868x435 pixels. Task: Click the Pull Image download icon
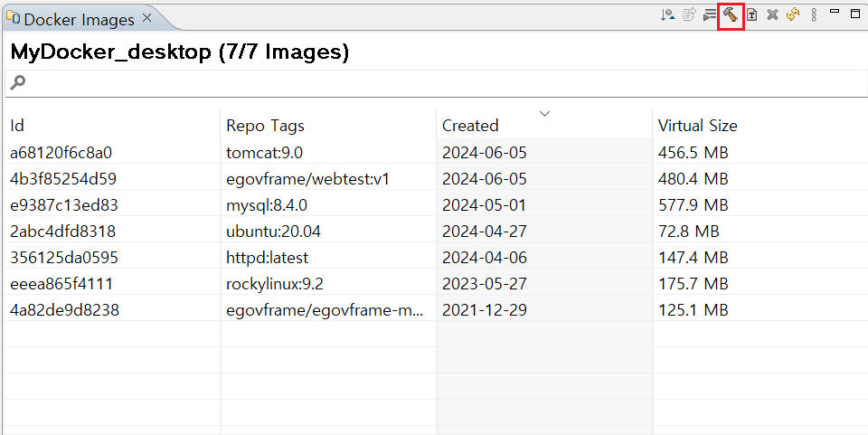[667, 14]
